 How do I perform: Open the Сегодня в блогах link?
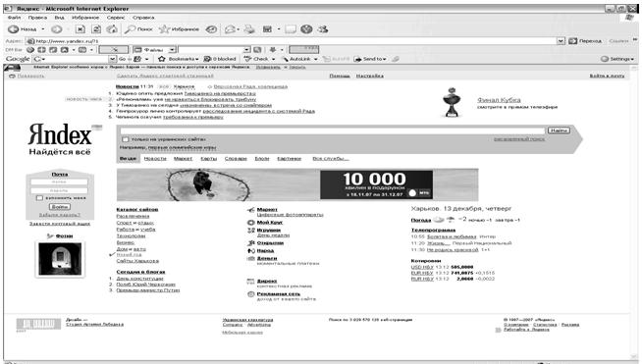(140, 272)
